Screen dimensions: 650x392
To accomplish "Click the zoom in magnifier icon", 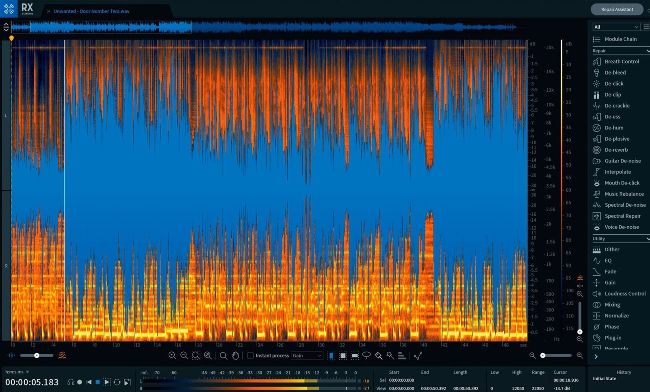I will pos(172,356).
